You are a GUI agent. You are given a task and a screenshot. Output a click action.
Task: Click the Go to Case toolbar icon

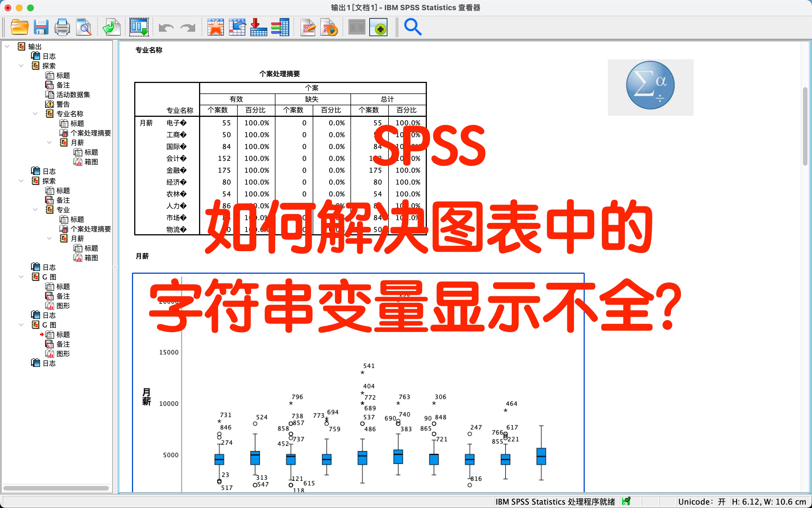point(237,27)
